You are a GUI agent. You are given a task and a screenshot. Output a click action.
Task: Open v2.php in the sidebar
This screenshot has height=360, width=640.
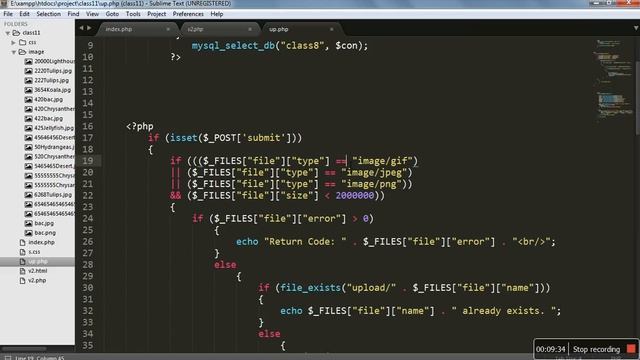point(37,281)
